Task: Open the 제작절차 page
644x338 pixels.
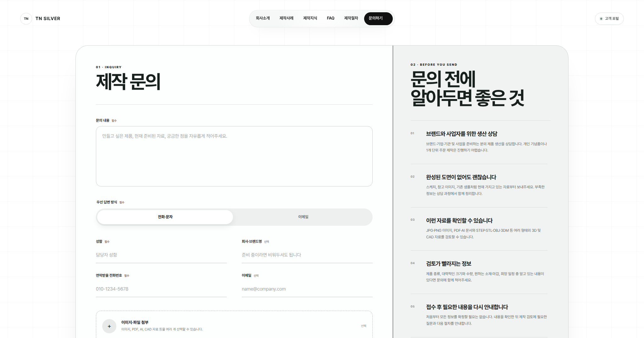Action: tap(351, 18)
